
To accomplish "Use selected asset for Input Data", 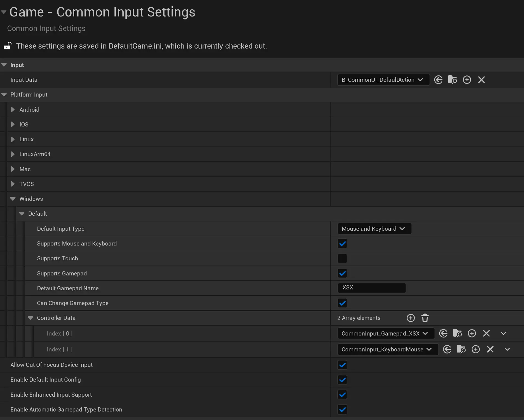I will click(438, 80).
